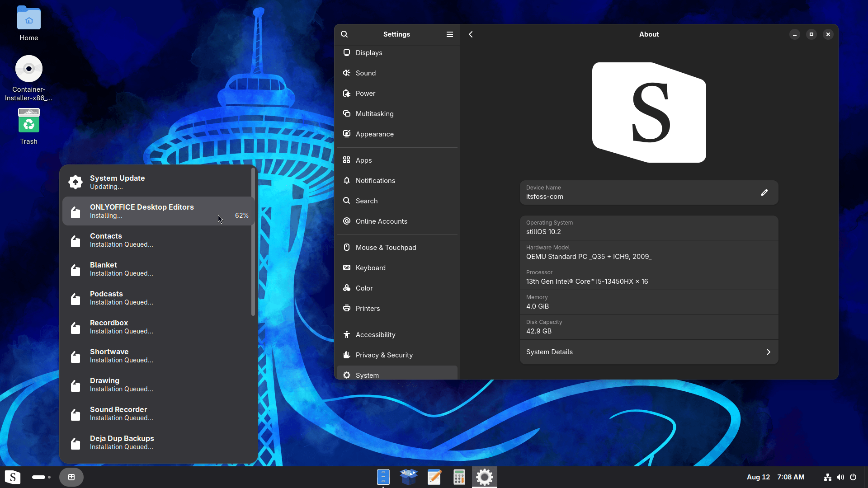
Task: Open Apps settings
Action: point(397,160)
